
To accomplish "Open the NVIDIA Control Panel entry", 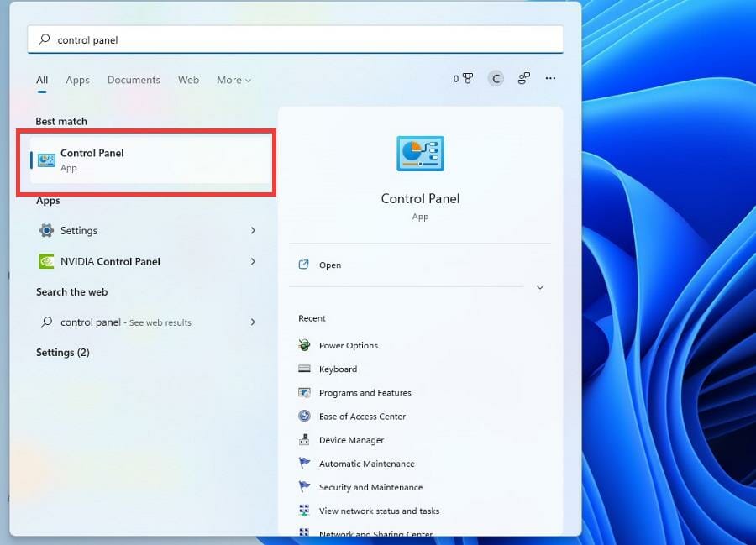I will (x=110, y=261).
